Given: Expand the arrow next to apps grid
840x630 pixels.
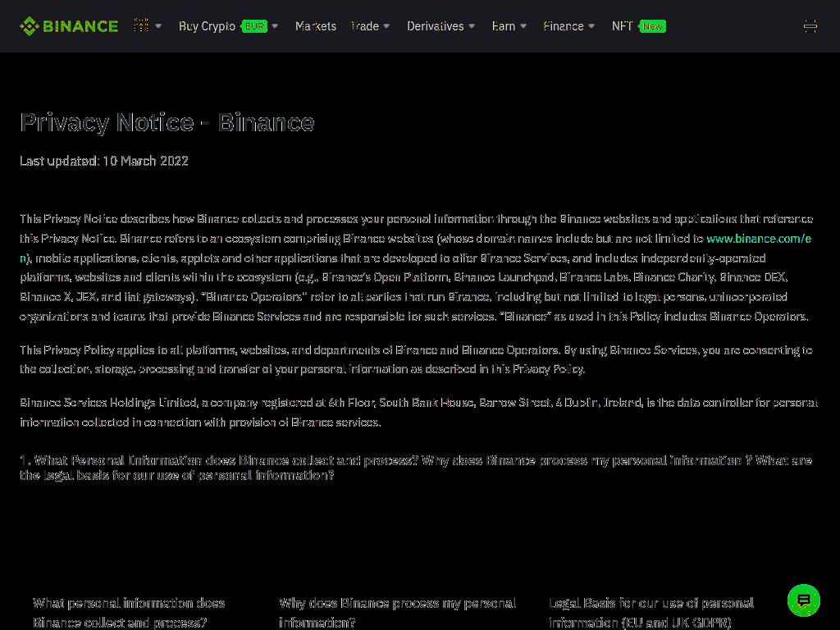Looking at the screenshot, I should 158,25.
